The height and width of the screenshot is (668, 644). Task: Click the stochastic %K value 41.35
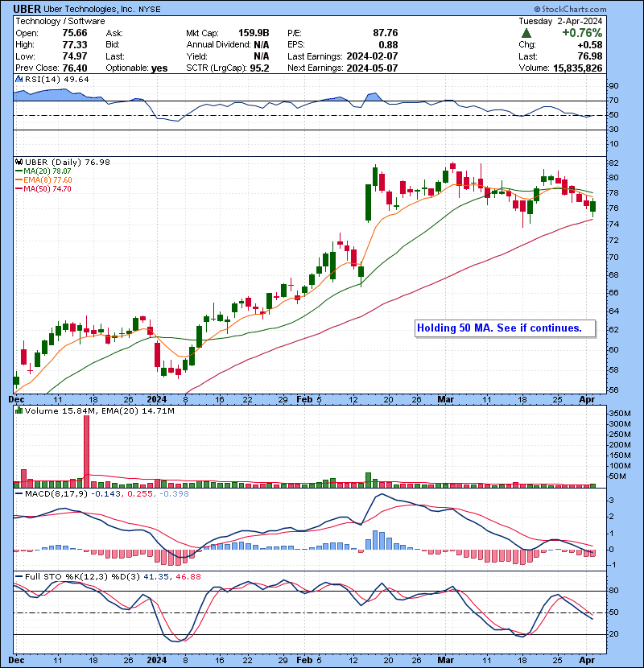click(156, 577)
